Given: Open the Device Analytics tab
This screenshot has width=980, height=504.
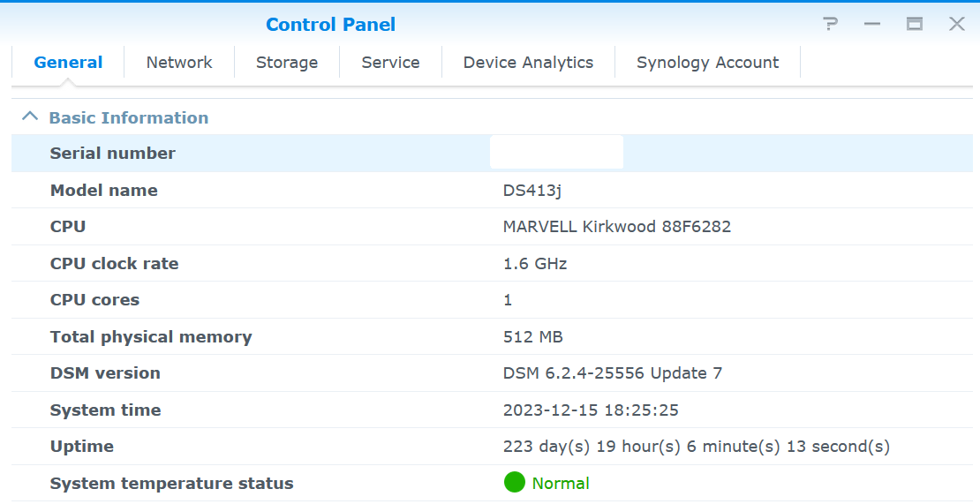Looking at the screenshot, I should click(528, 63).
